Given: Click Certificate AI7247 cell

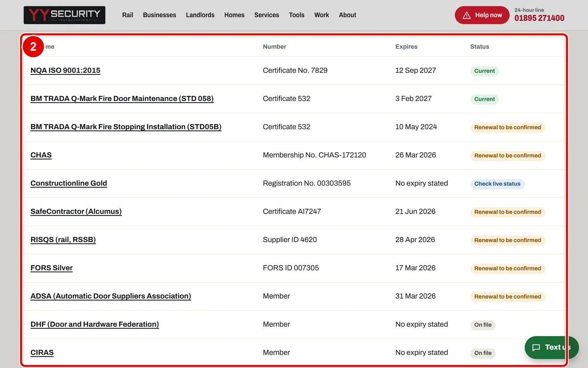Looking at the screenshot, I should click(x=292, y=212).
